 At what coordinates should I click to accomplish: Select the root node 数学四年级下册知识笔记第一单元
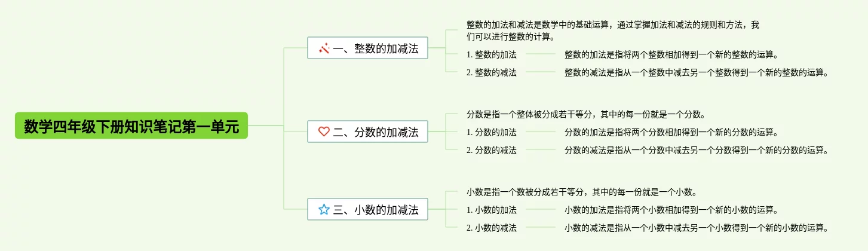point(131,126)
